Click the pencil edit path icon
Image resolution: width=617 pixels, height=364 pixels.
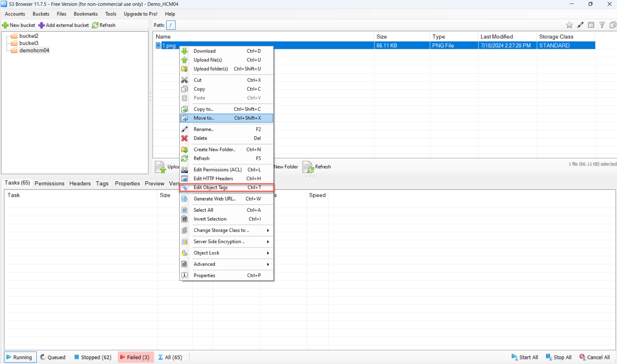click(x=580, y=25)
